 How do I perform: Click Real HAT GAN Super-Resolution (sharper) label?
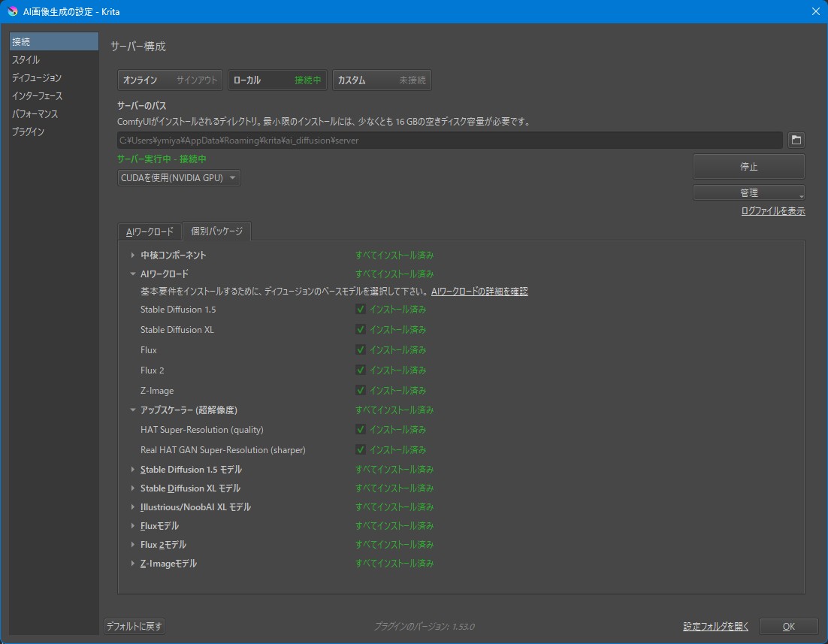(x=223, y=449)
